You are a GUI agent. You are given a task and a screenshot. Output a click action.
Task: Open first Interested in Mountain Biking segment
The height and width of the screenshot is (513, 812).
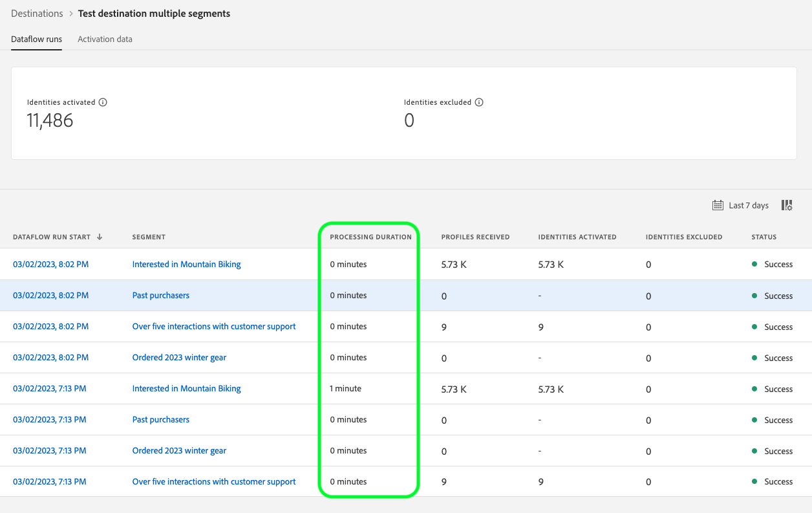[186, 264]
